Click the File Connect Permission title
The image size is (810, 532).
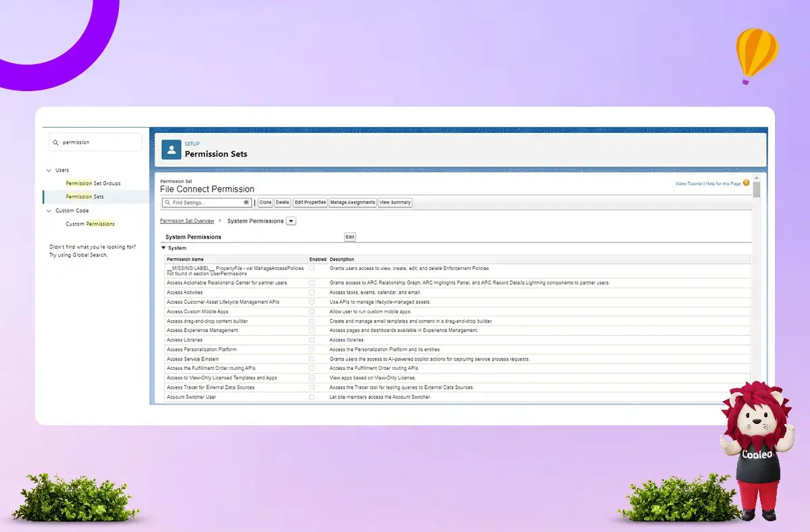[x=207, y=190]
